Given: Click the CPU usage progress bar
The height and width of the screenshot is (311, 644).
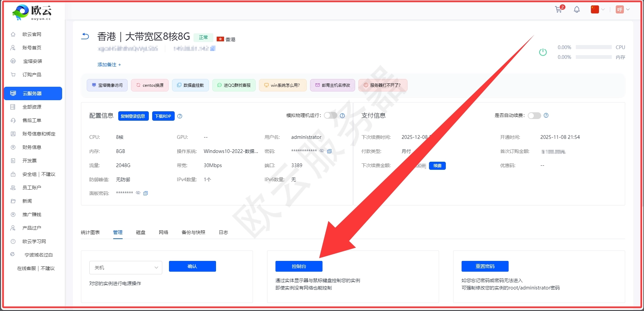Looking at the screenshot, I should tap(593, 47).
